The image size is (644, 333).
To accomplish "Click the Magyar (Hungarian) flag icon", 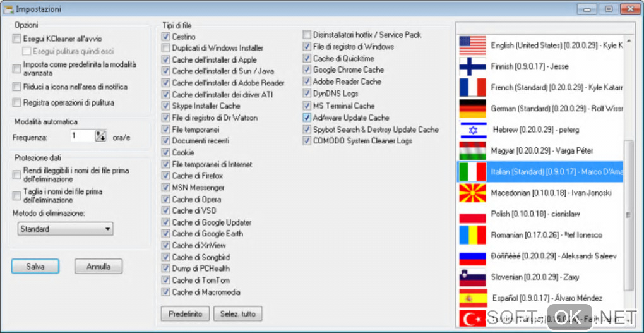I will coord(472,151).
